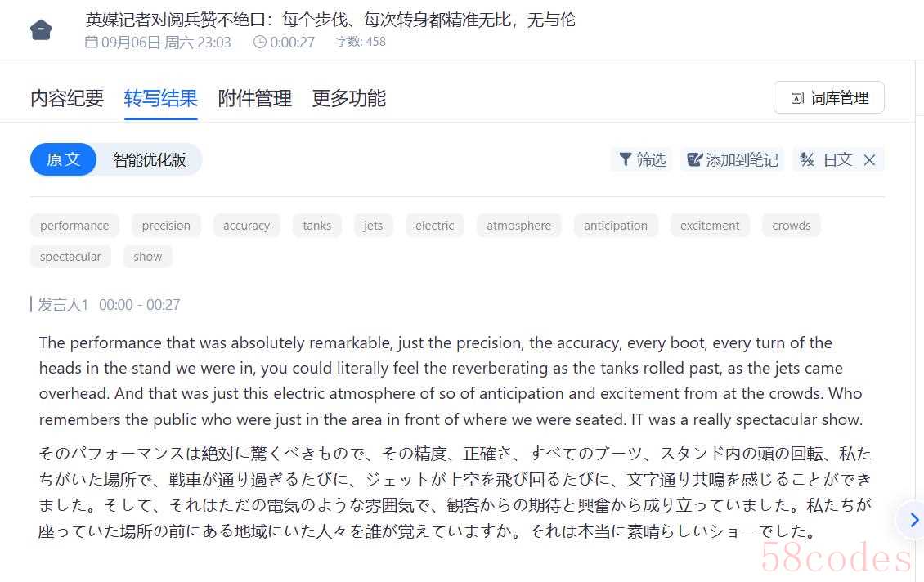Click the 发言人1 speaker label
The image size is (924, 582).
[x=63, y=305]
